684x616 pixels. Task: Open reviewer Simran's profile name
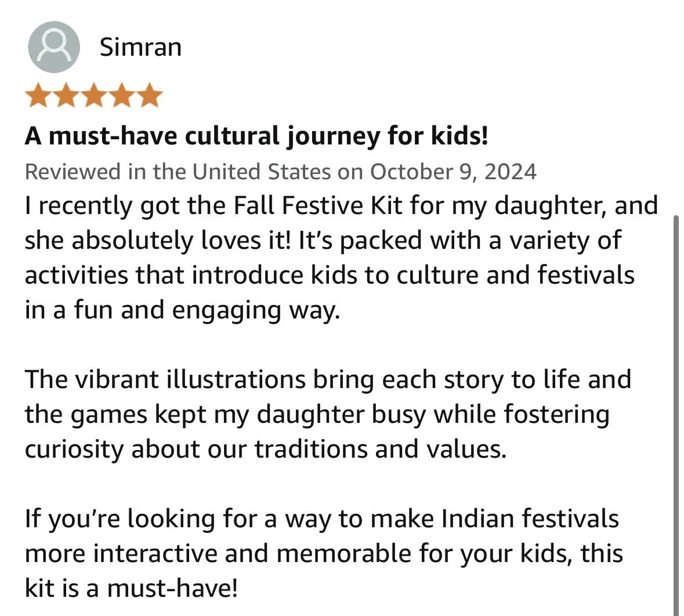tap(140, 47)
